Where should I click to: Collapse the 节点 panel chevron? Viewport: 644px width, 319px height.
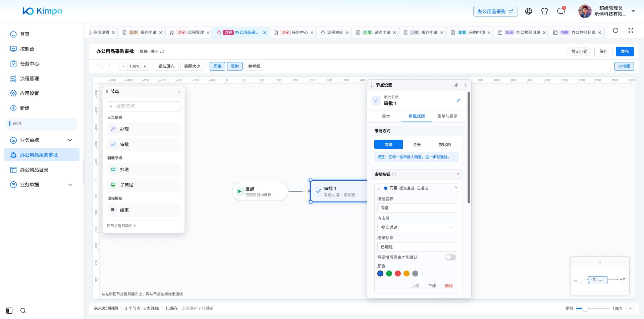[x=179, y=92]
